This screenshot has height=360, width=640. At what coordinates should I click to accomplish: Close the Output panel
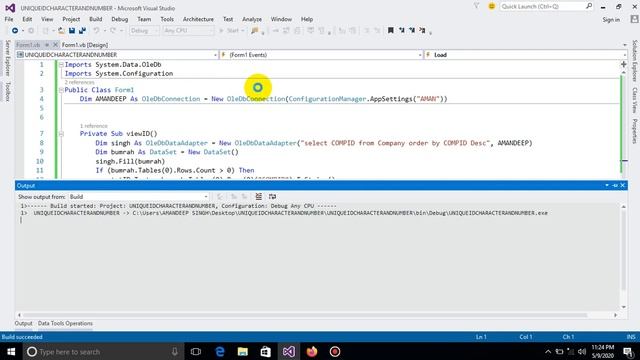click(622, 185)
